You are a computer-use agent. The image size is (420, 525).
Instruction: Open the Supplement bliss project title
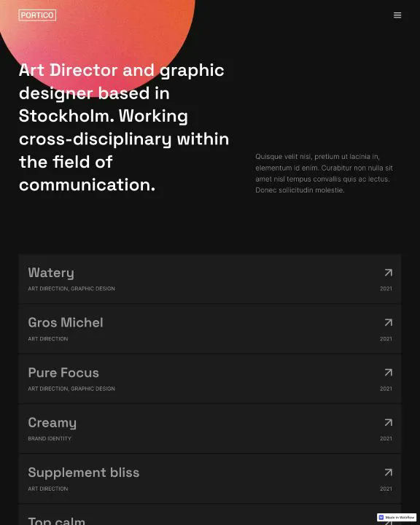[x=84, y=472]
